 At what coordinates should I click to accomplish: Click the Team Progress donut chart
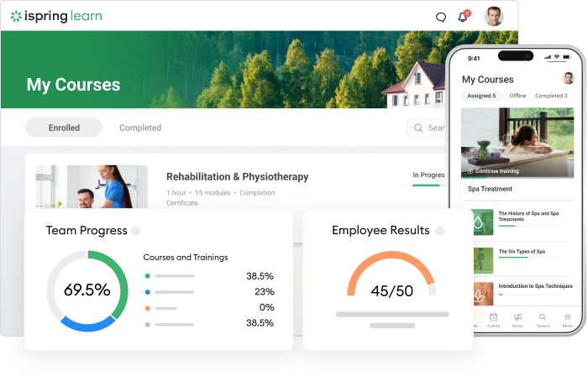coord(87,290)
